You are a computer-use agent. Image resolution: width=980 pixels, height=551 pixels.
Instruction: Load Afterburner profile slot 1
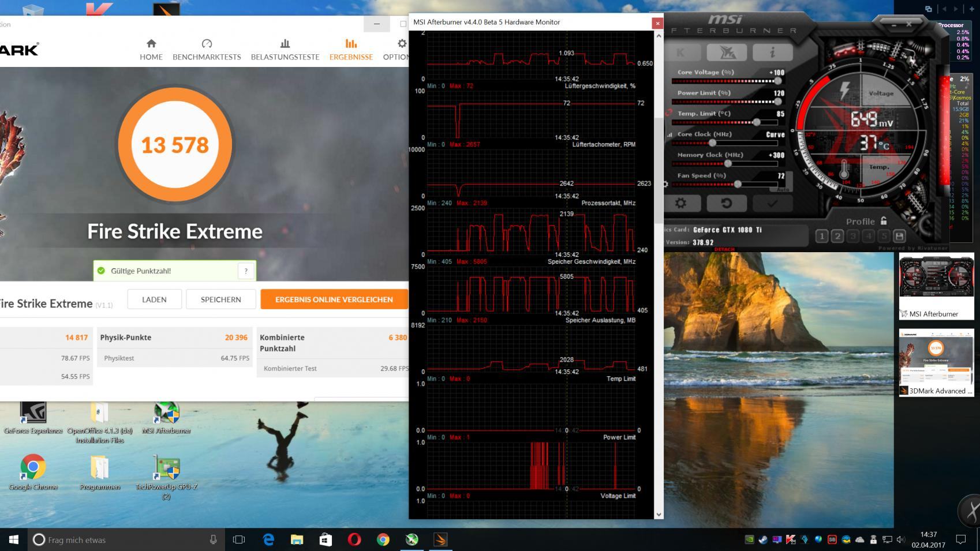point(822,236)
